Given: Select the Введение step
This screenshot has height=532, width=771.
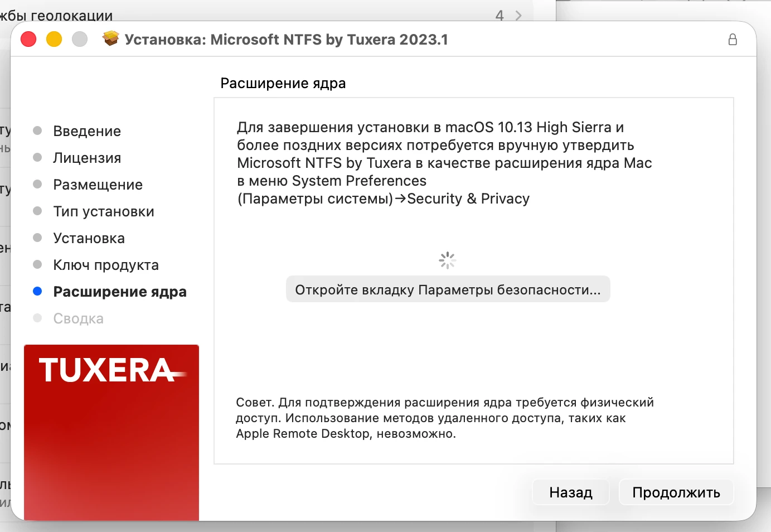Looking at the screenshot, I should (87, 131).
